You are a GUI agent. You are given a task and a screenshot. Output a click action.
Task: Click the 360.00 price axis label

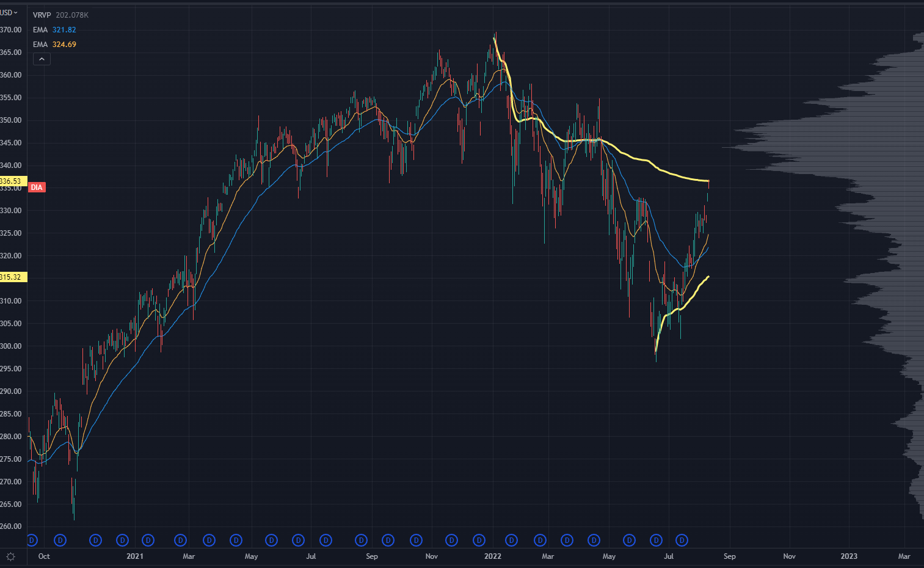coord(11,75)
